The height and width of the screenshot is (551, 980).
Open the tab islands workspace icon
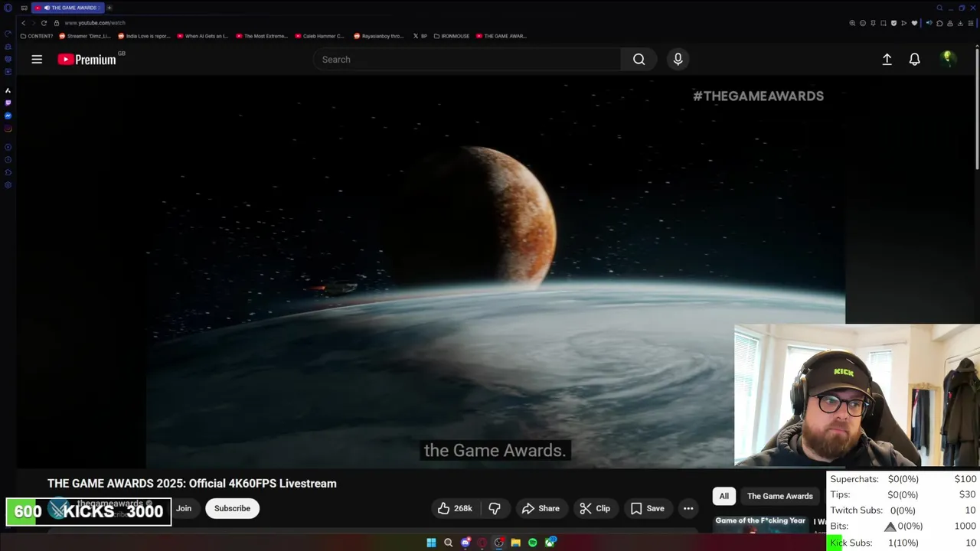pyautogui.click(x=24, y=8)
